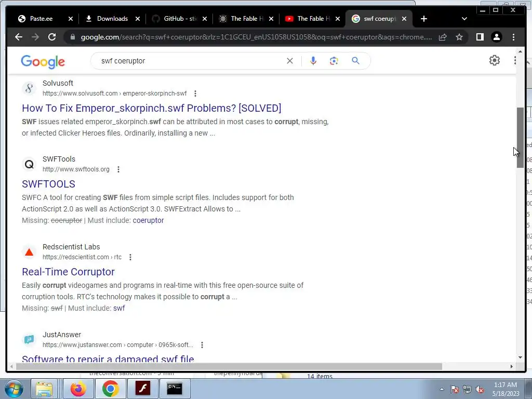Open the SWFTOOLS result link
This screenshot has width=532, height=399.
point(48,184)
